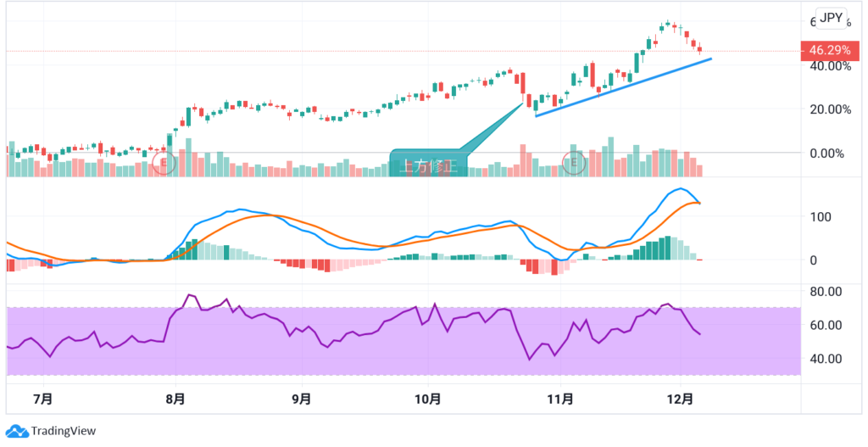Click the TradingView text link
868x447 pixels.
(x=64, y=431)
